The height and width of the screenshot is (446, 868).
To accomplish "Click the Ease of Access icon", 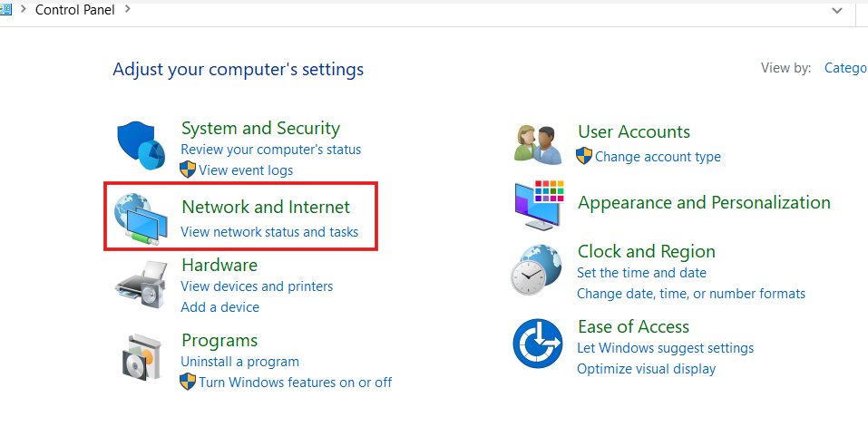I will coord(538,344).
